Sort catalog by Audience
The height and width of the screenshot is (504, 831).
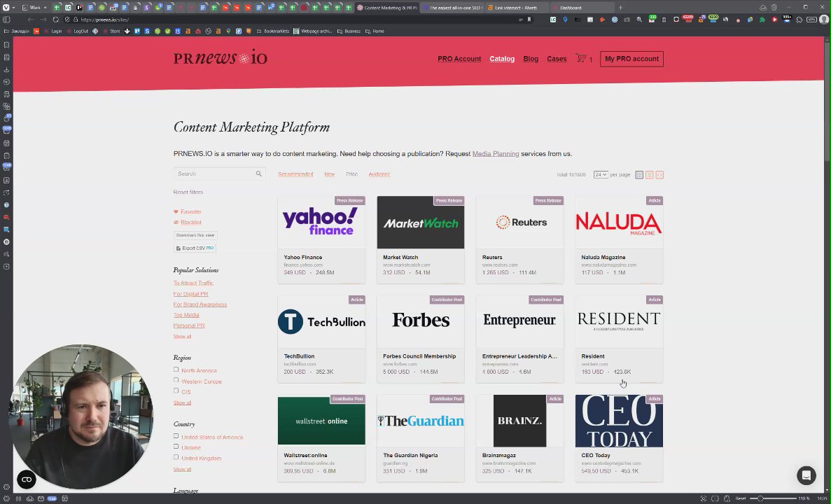[x=379, y=174]
